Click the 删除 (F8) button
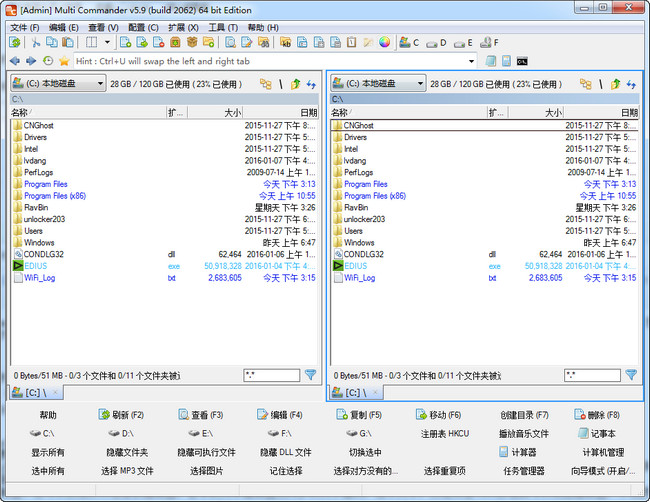 597,415
